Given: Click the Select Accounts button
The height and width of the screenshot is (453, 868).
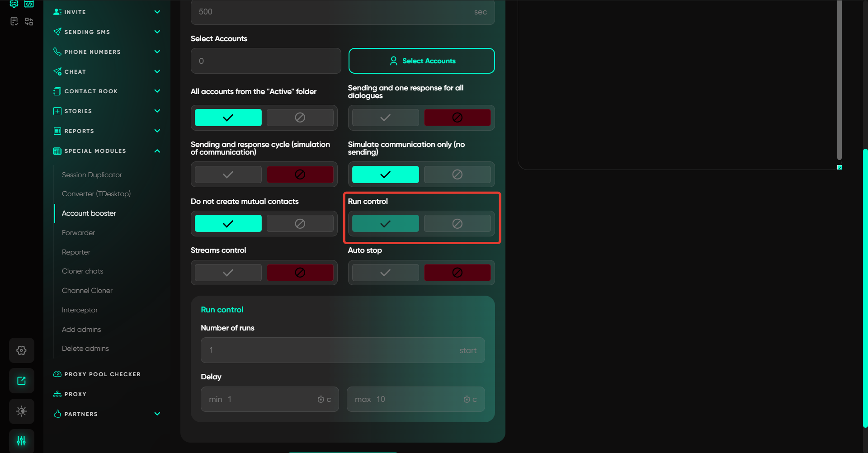Looking at the screenshot, I should (421, 61).
